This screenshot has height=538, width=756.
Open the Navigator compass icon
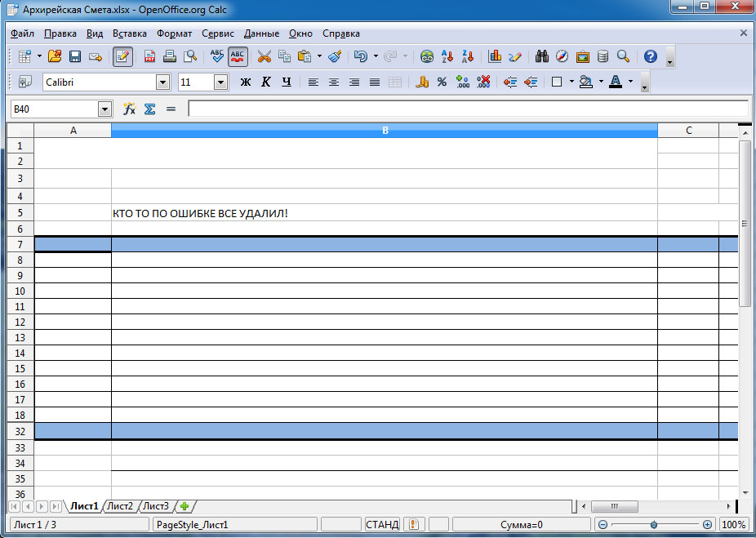(x=563, y=57)
